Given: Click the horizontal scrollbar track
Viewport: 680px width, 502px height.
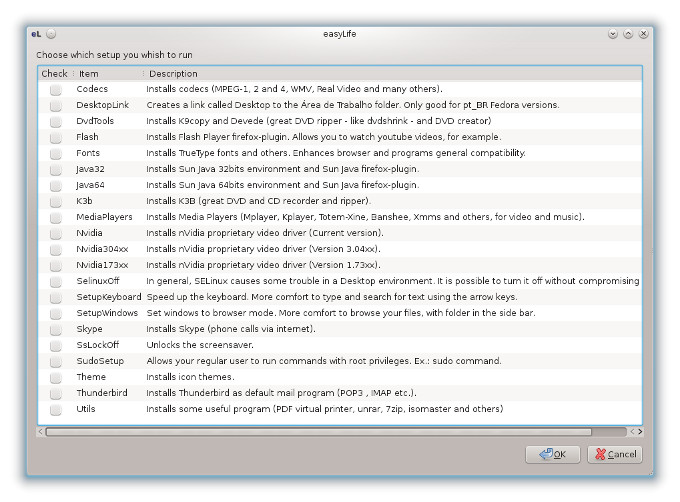Looking at the screenshot, I should coord(608,432).
